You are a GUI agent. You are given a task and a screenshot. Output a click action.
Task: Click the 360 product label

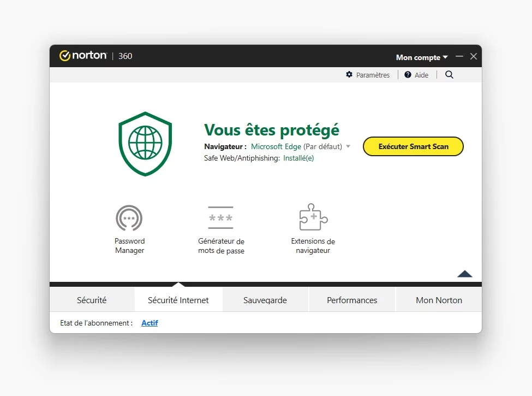(x=125, y=56)
